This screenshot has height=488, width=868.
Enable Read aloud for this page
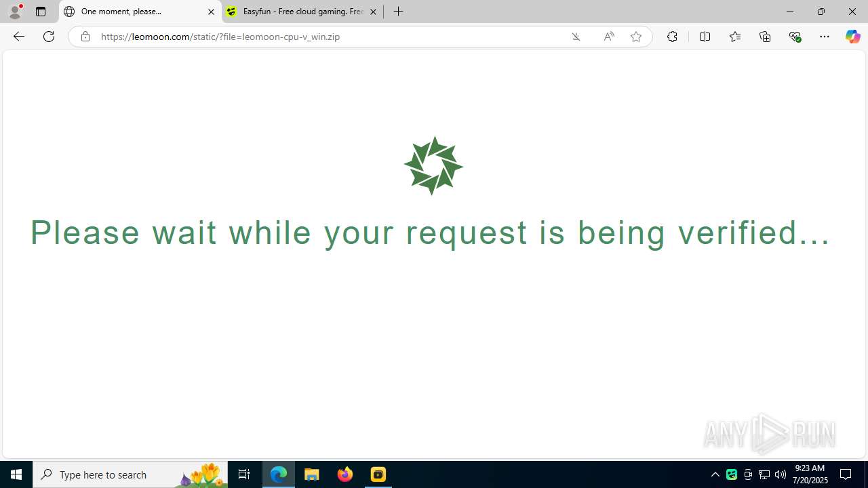pyautogui.click(x=608, y=37)
